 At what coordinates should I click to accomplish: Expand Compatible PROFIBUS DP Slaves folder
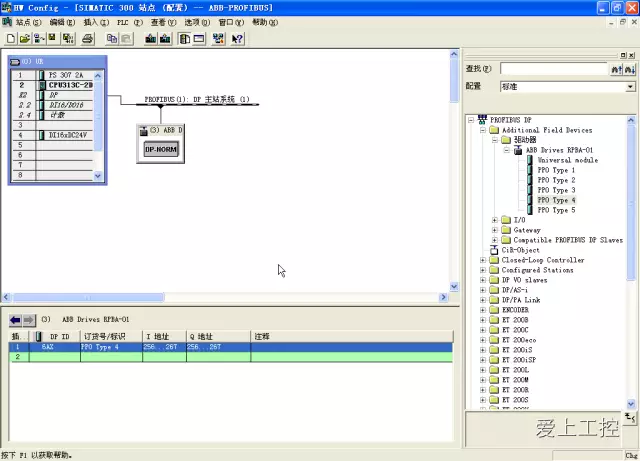(x=495, y=240)
